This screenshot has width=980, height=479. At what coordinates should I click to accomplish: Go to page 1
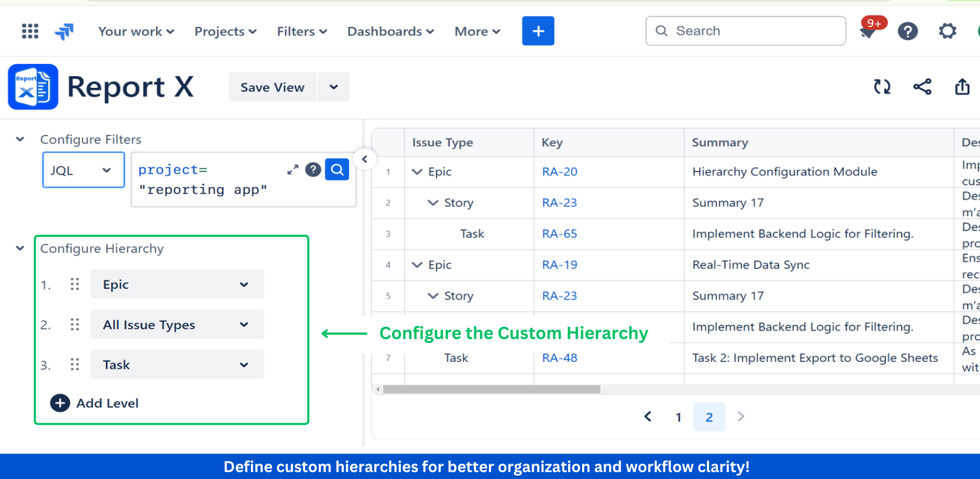click(x=679, y=417)
